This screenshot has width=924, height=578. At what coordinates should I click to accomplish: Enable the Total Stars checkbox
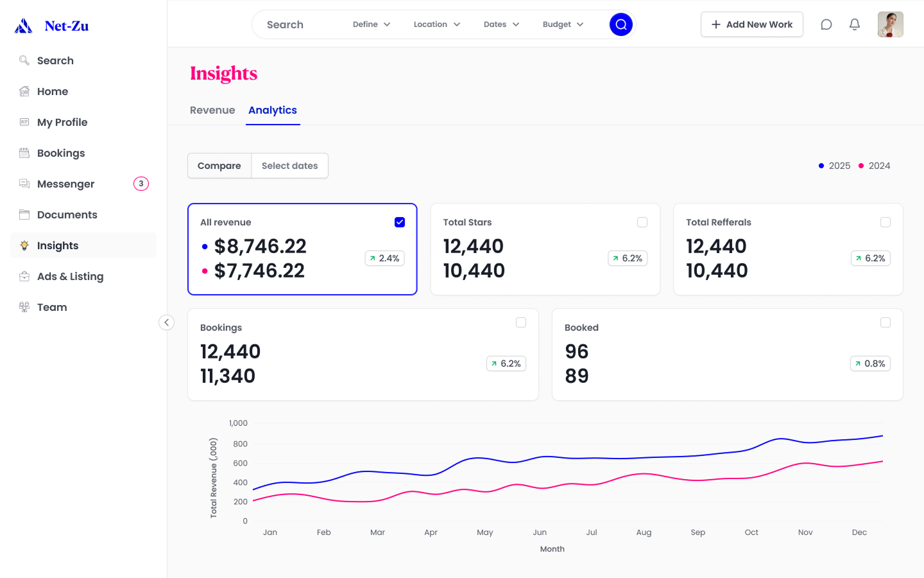click(642, 222)
